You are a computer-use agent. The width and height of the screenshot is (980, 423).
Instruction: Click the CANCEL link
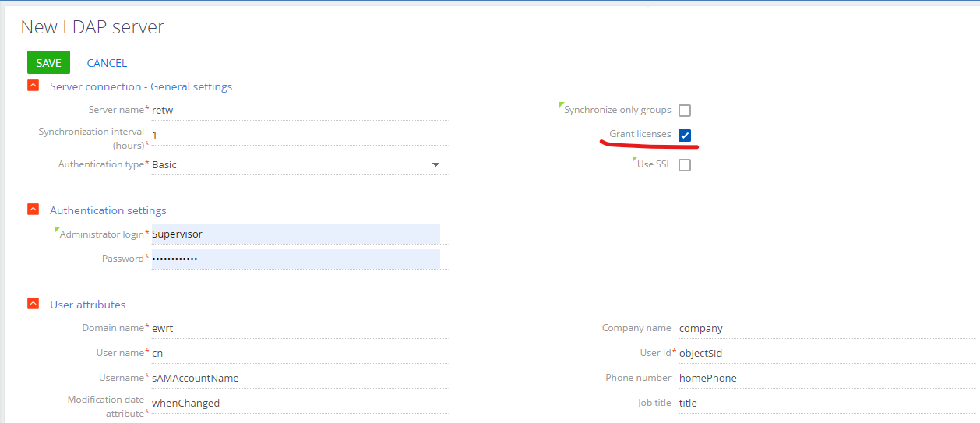tap(107, 63)
